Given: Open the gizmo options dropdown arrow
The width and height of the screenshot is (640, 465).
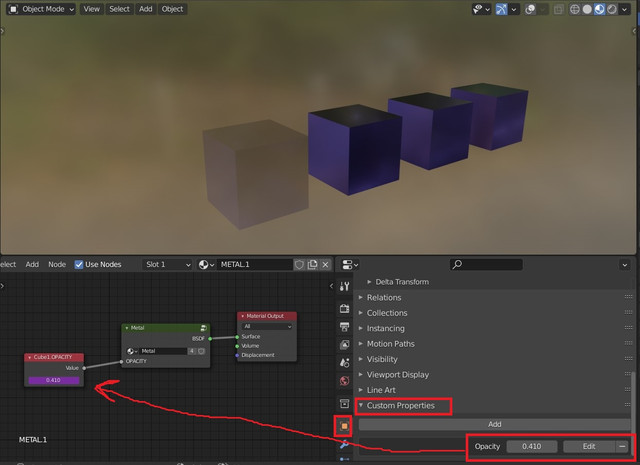Looking at the screenshot, I should point(514,9).
